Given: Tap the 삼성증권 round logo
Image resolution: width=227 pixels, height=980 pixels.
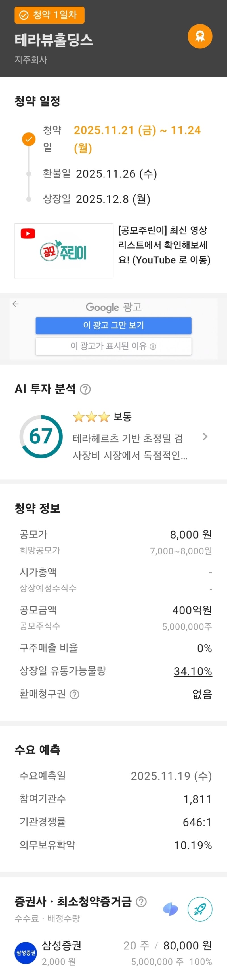Looking at the screenshot, I should pyautogui.click(x=26, y=953).
